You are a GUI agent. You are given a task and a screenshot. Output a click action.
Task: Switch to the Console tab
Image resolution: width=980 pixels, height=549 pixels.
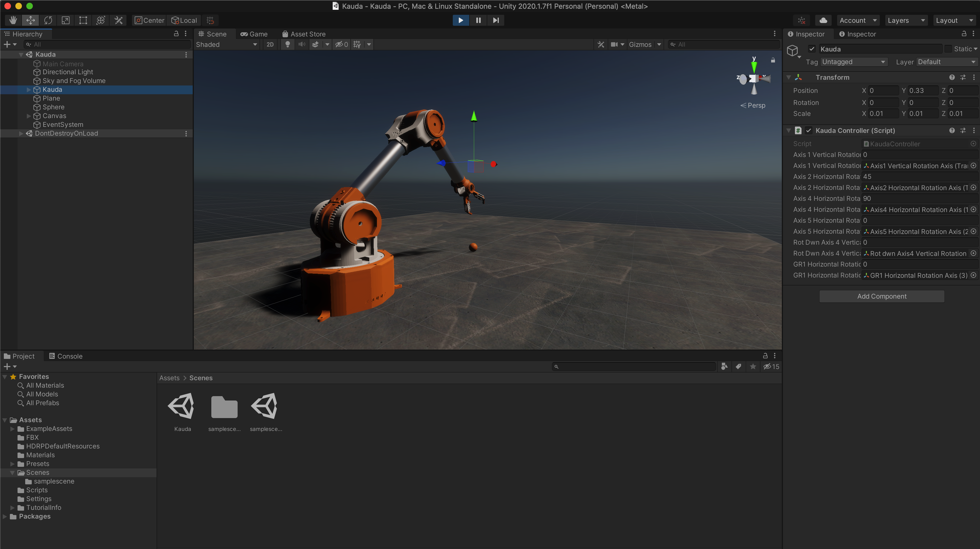coord(66,356)
